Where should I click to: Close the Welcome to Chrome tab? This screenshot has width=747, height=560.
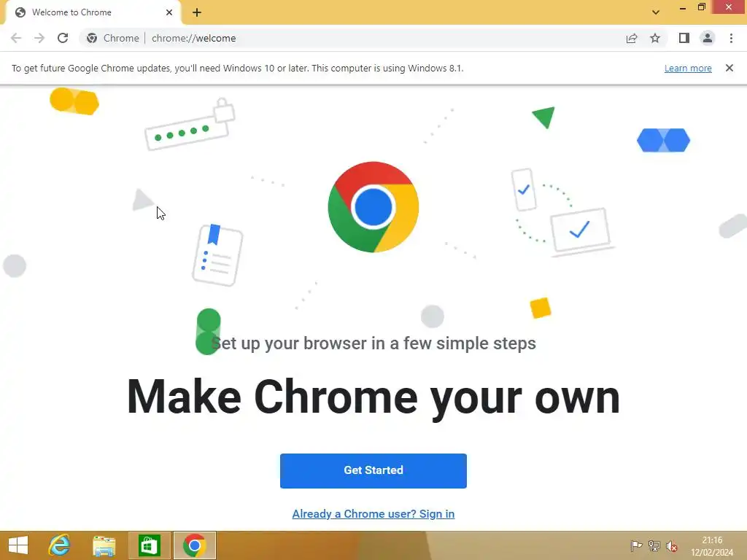click(169, 12)
